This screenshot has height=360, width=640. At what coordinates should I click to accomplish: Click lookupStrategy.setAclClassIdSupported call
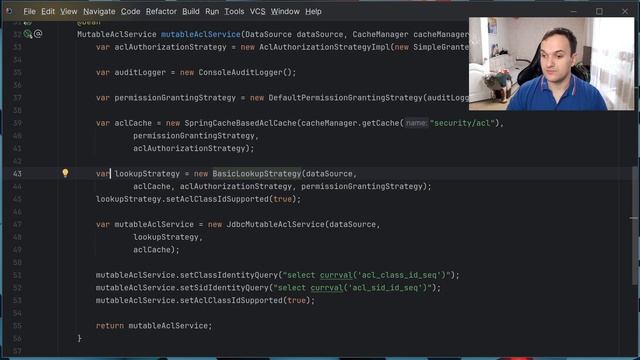coord(198,199)
